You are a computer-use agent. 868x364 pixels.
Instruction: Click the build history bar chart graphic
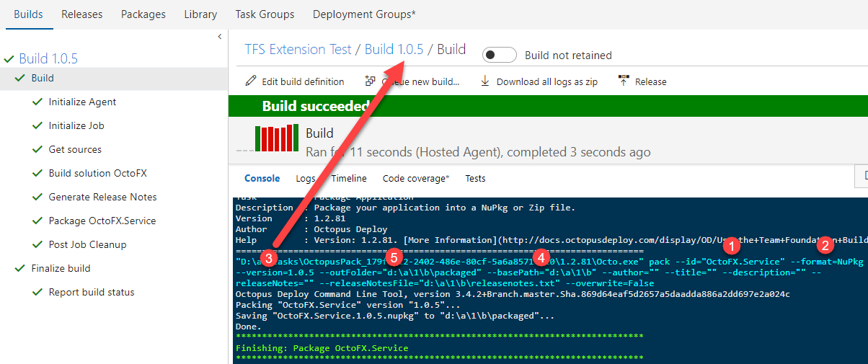click(x=277, y=138)
